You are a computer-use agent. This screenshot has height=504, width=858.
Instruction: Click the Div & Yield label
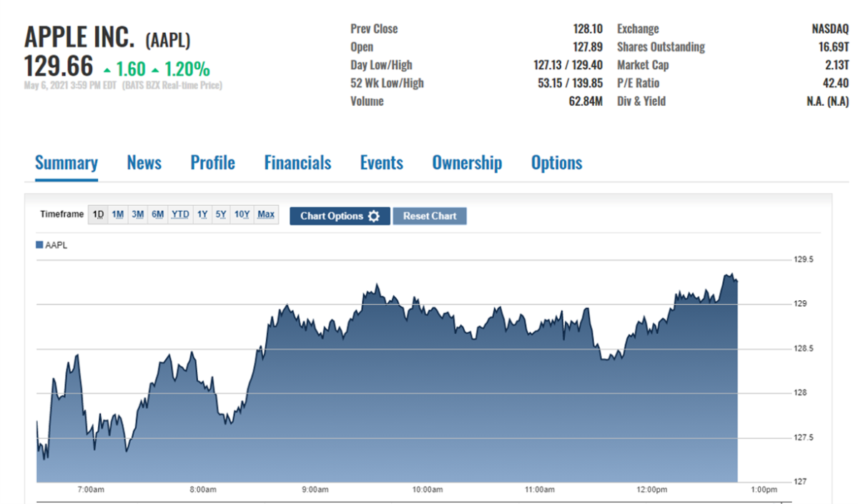(x=641, y=102)
